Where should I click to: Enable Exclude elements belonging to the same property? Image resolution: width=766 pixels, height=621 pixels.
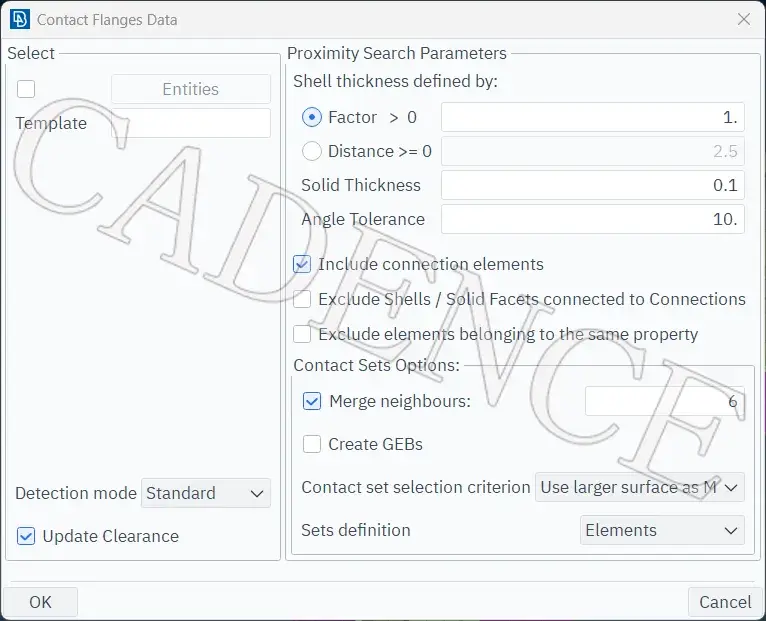coord(302,334)
